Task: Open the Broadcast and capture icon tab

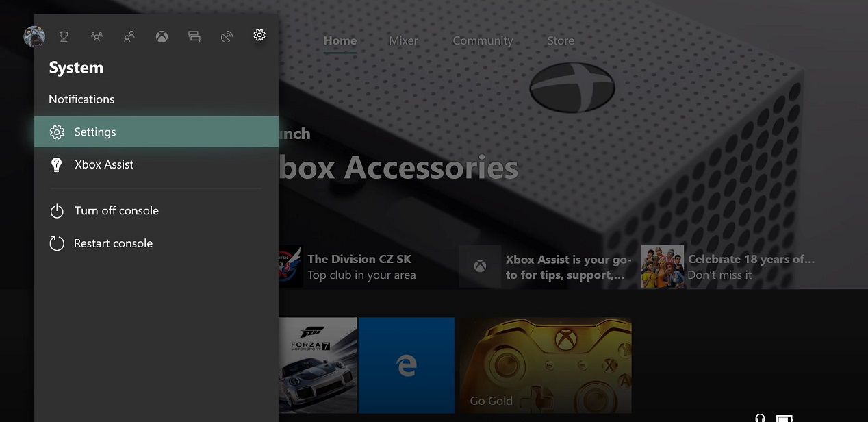Action: tap(227, 36)
